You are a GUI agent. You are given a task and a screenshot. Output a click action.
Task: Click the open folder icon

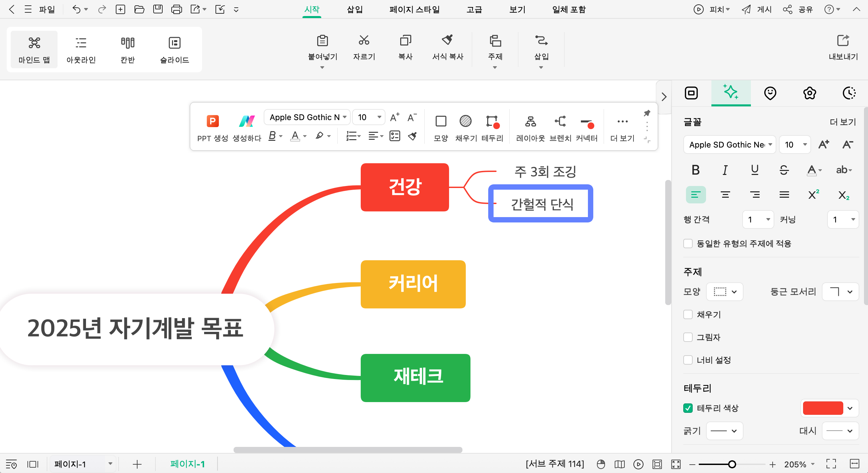(x=139, y=9)
